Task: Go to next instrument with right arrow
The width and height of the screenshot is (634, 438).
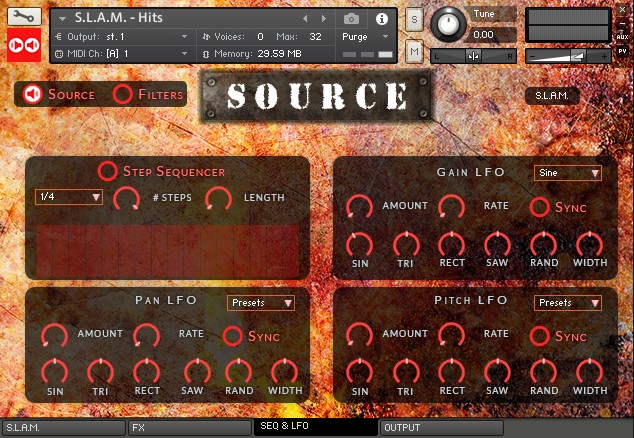Action: pyautogui.click(x=324, y=19)
